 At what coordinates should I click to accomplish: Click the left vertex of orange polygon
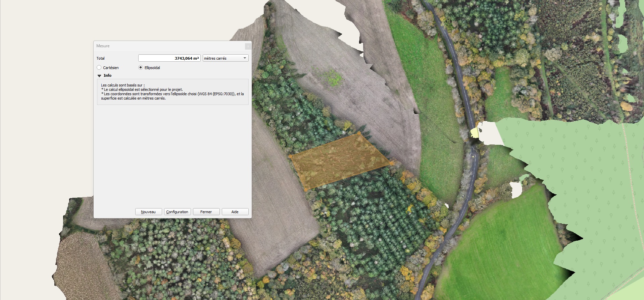click(290, 156)
